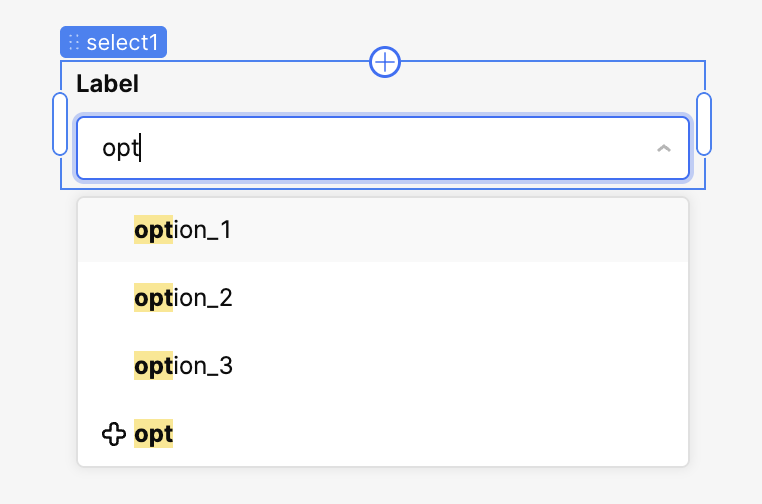Click into the "opt" search input field
Image resolution: width=762 pixels, height=504 pixels.
click(380, 149)
